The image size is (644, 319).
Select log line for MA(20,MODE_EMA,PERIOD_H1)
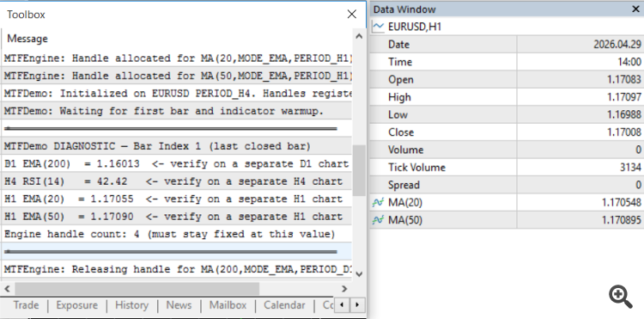177,58
